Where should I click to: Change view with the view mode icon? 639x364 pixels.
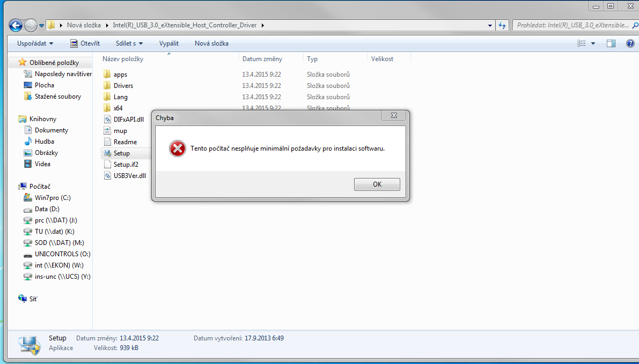582,43
